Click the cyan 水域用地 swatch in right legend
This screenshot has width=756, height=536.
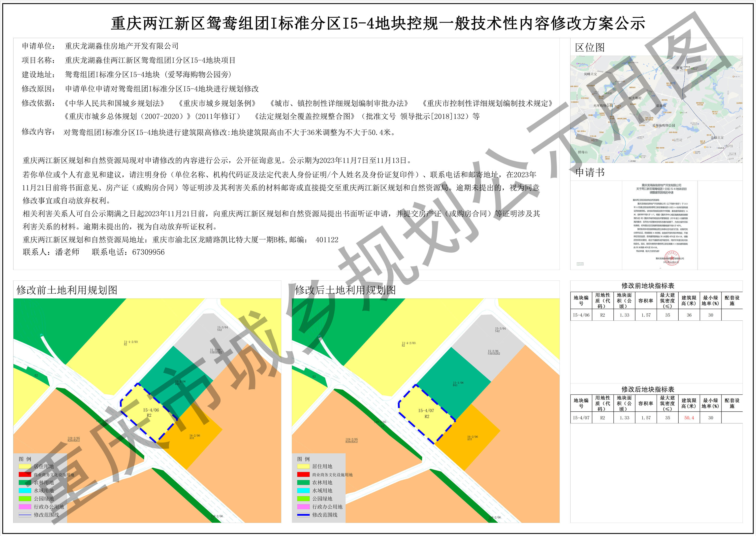tap(303, 491)
